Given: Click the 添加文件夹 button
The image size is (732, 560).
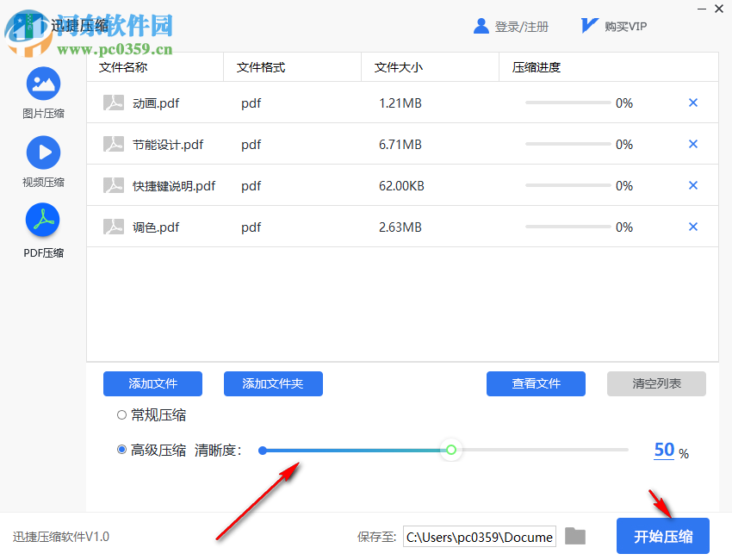Looking at the screenshot, I should (273, 383).
